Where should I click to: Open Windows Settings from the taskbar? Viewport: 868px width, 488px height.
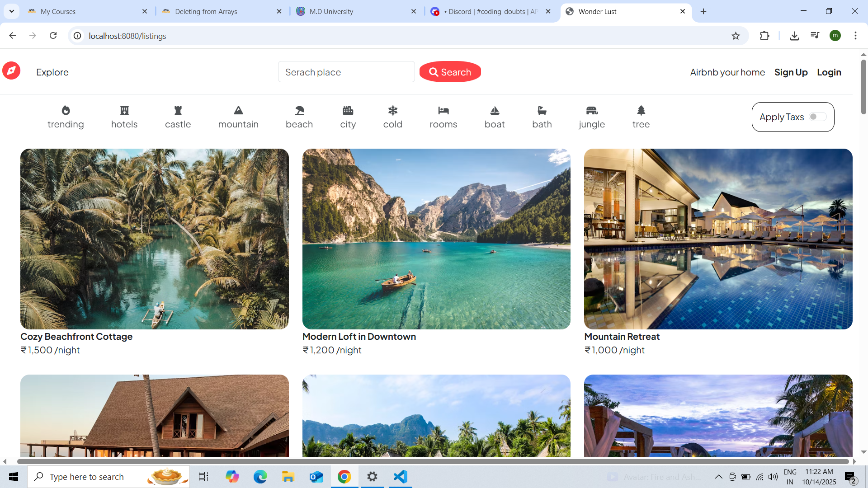point(373,477)
